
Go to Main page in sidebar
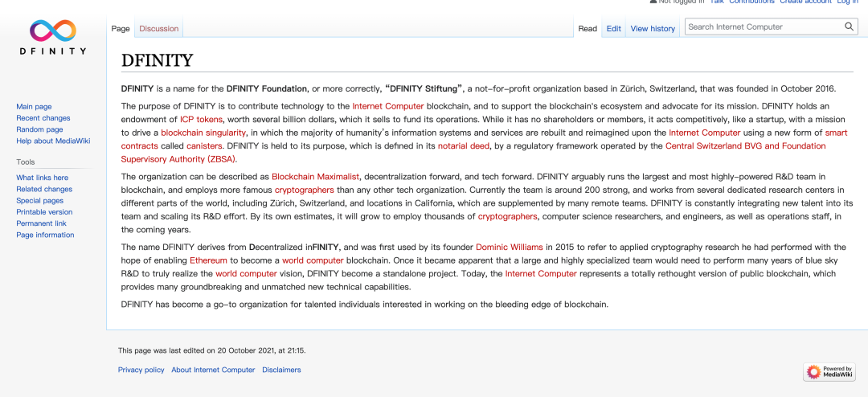tap(34, 106)
